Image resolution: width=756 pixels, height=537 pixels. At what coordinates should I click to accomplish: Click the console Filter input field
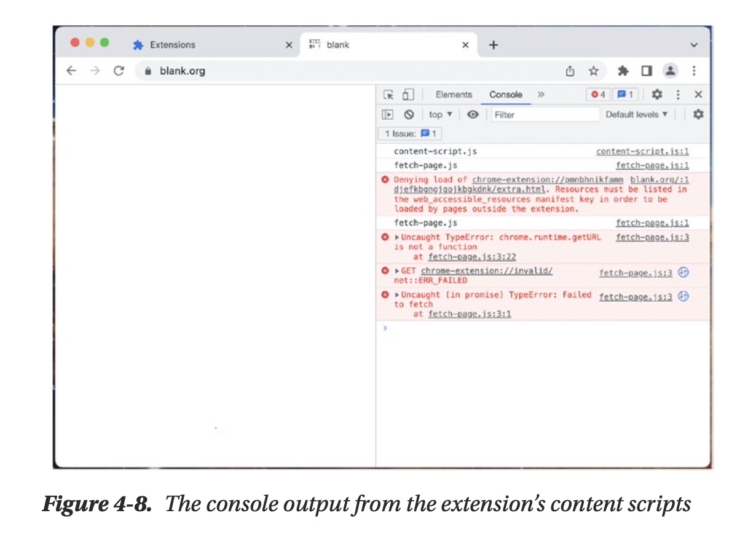pos(544,114)
